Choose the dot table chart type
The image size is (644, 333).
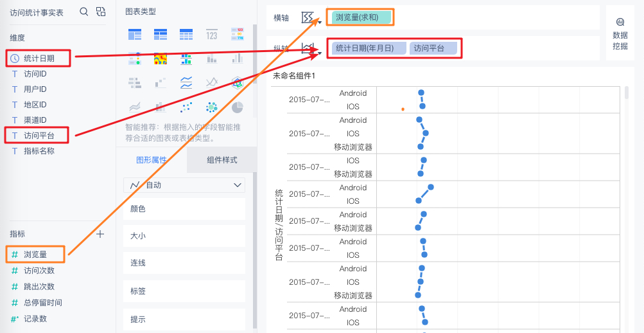pos(135,59)
